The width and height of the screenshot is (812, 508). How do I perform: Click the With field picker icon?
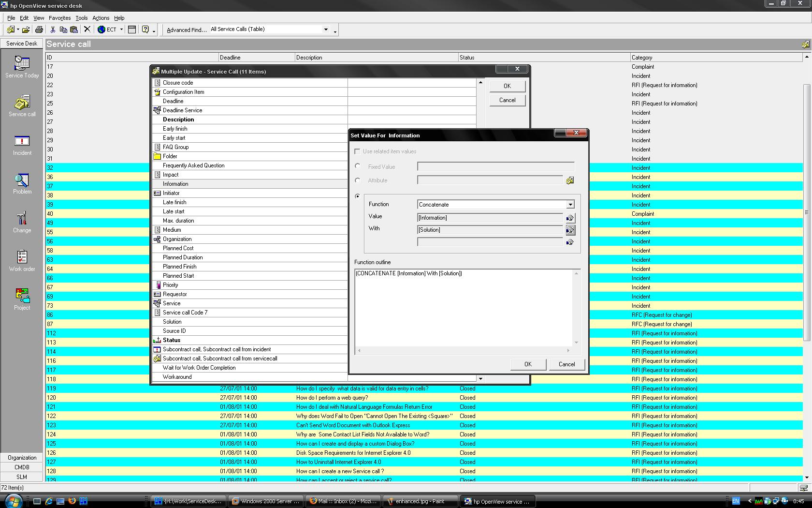pos(570,230)
